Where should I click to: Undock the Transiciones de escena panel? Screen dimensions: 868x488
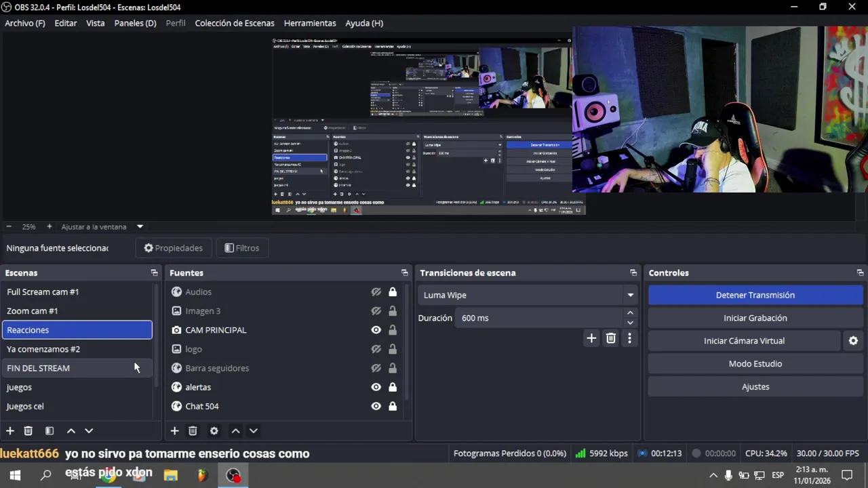[x=633, y=272]
